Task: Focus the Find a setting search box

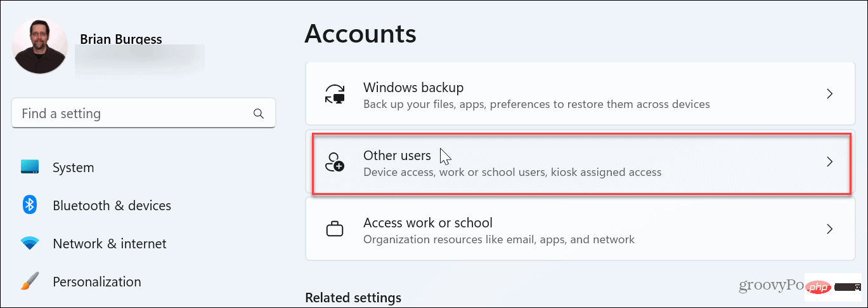Action: point(143,114)
